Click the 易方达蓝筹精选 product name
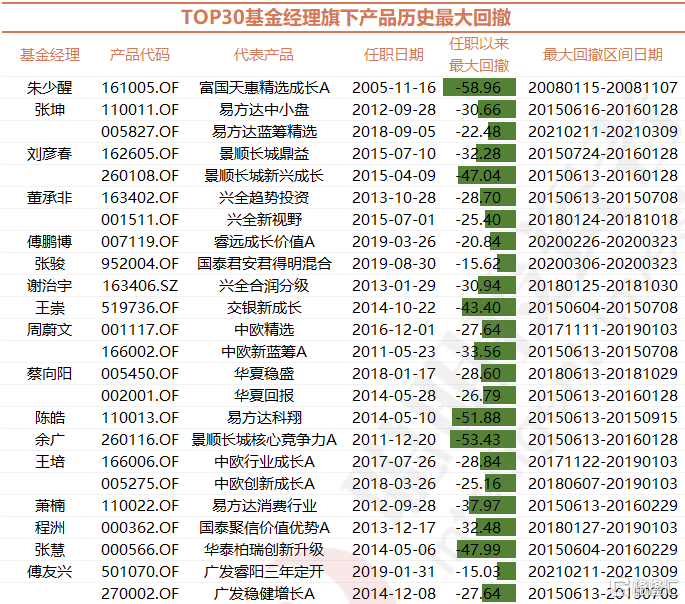Image resolution: width=685 pixels, height=604 pixels. [x=264, y=132]
